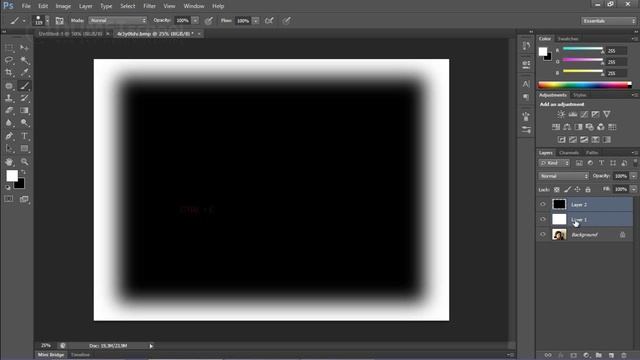Image resolution: width=640 pixels, height=360 pixels.
Task: Toggle Quick Mask mode icon
Action: click(9, 199)
